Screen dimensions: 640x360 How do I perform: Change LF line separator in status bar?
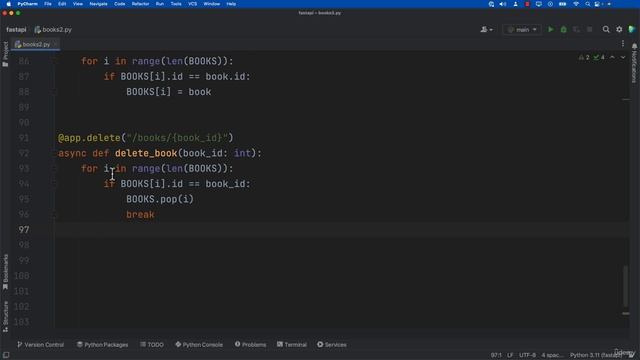pyautogui.click(x=510, y=355)
